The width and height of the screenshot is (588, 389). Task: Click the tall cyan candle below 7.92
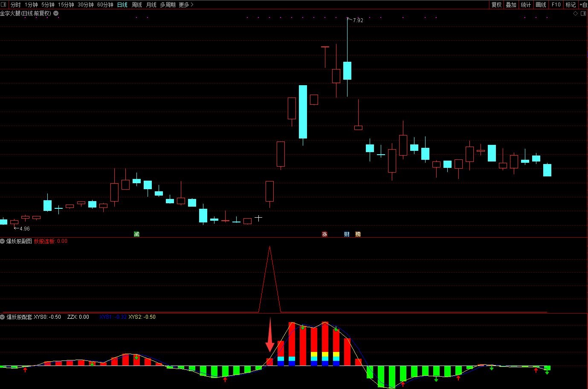click(x=347, y=71)
